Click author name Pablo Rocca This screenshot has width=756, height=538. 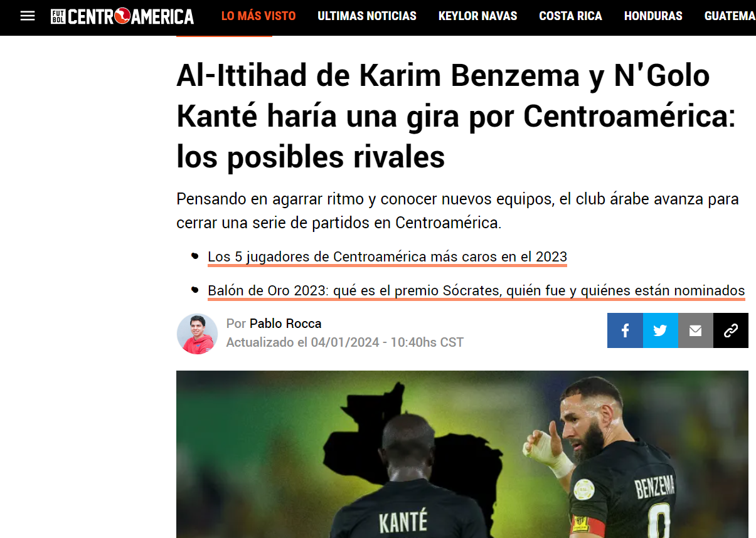coord(285,324)
